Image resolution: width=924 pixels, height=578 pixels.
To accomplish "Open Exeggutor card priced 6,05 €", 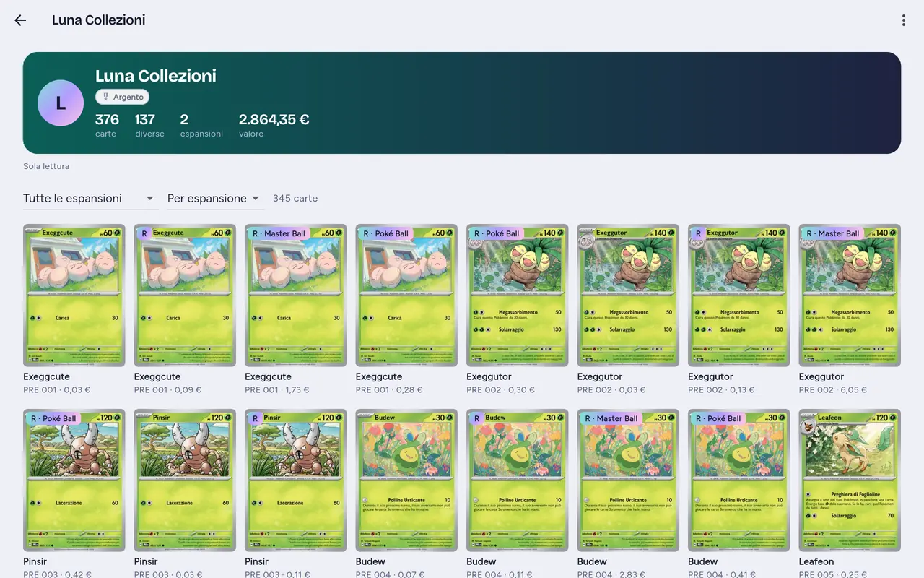I will [x=850, y=296].
